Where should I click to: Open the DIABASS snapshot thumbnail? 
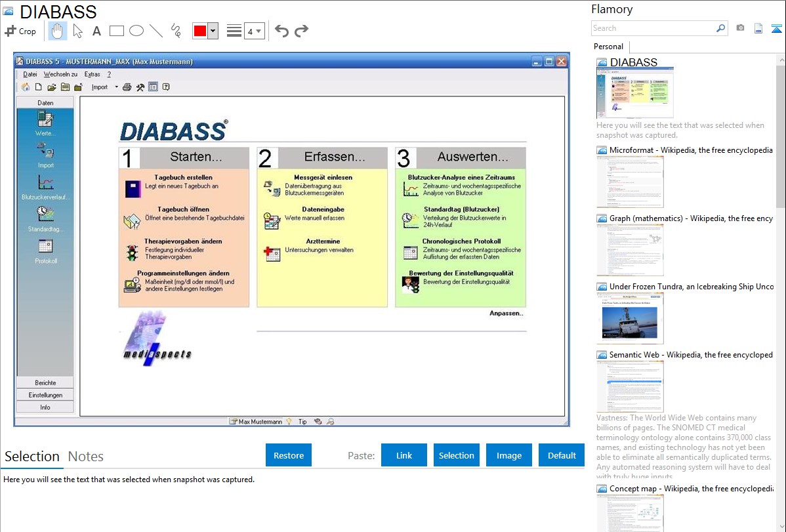point(635,93)
